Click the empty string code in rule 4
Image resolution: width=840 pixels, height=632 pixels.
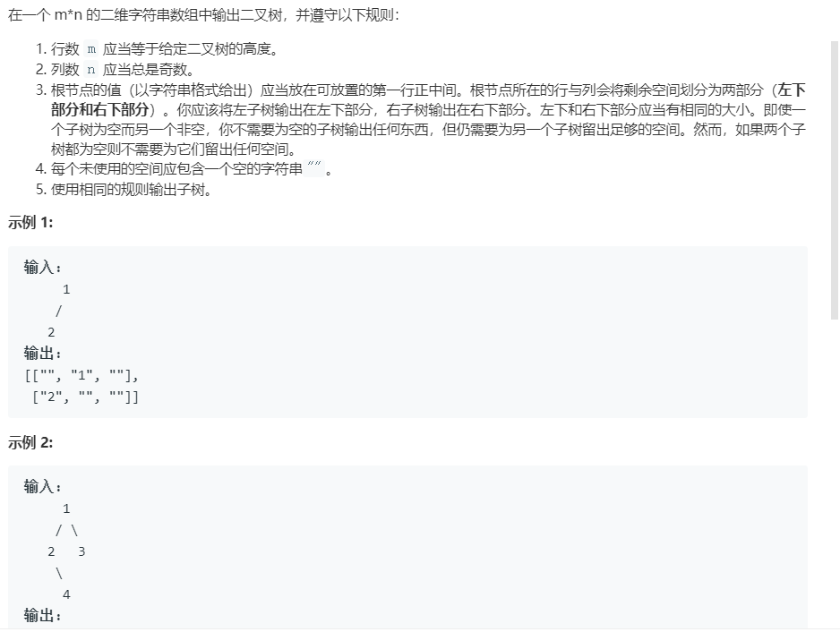pyautogui.click(x=314, y=169)
